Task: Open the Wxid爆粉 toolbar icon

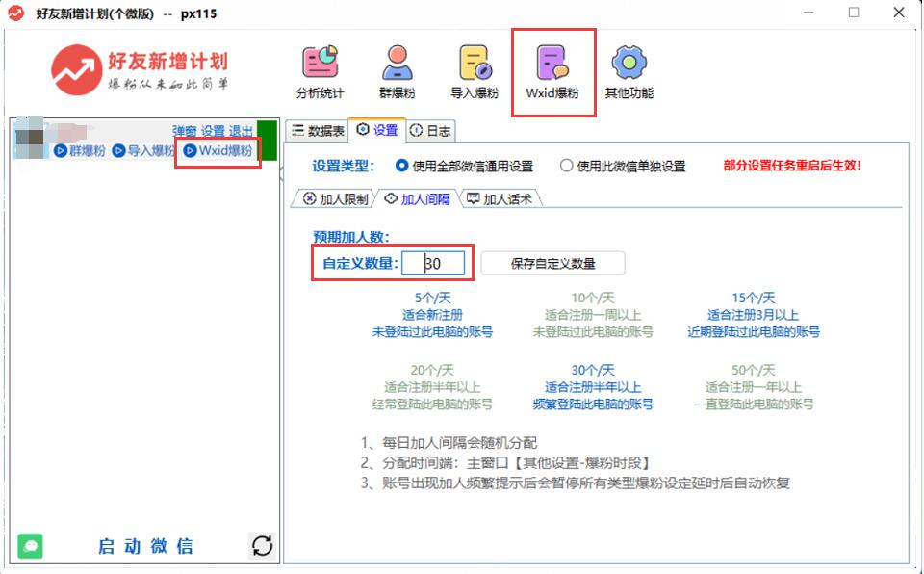Action: [552, 72]
